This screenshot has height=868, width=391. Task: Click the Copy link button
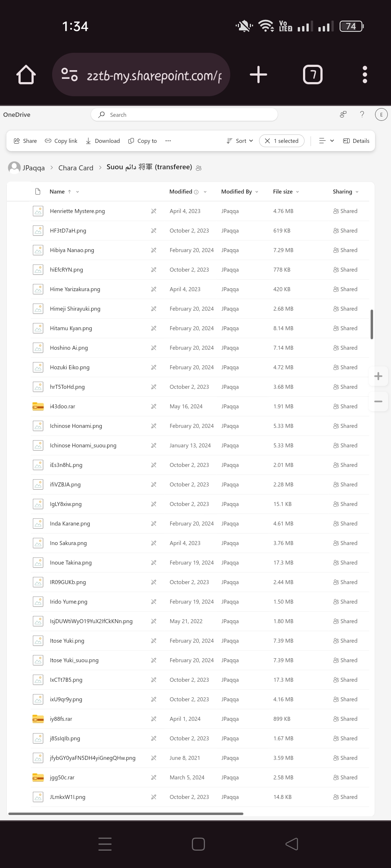click(61, 141)
